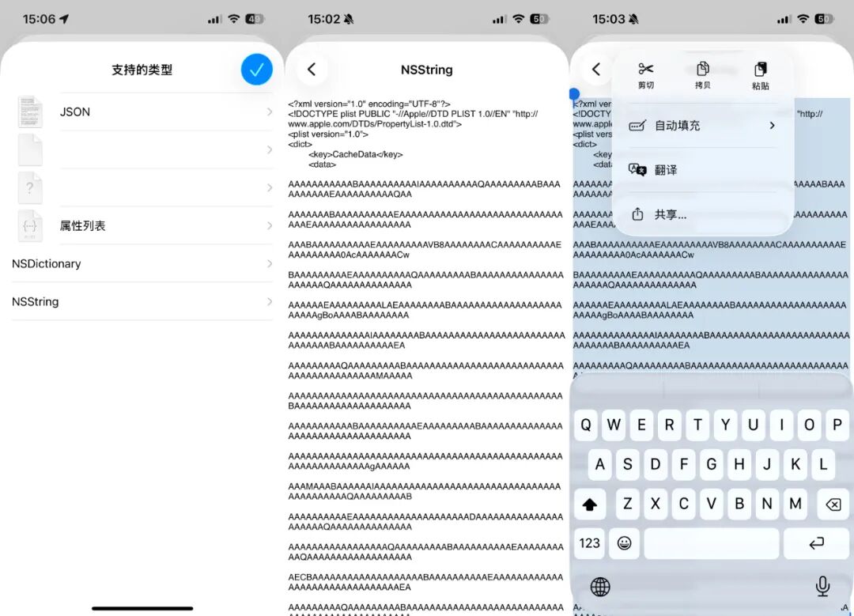Toggle the Shift key on keyboard
Viewport: 854px width, 616px height.
tap(590, 504)
